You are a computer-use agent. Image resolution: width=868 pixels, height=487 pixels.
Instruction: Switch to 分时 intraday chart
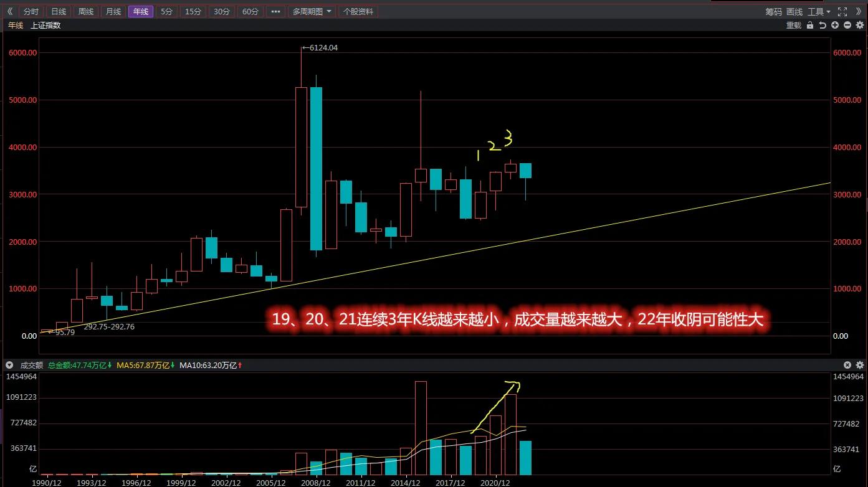pos(31,11)
